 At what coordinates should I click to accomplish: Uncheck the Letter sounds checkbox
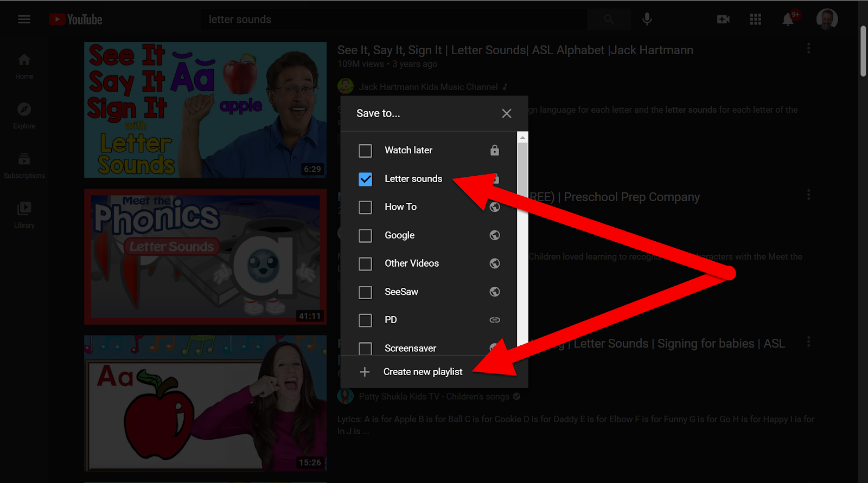coord(366,179)
